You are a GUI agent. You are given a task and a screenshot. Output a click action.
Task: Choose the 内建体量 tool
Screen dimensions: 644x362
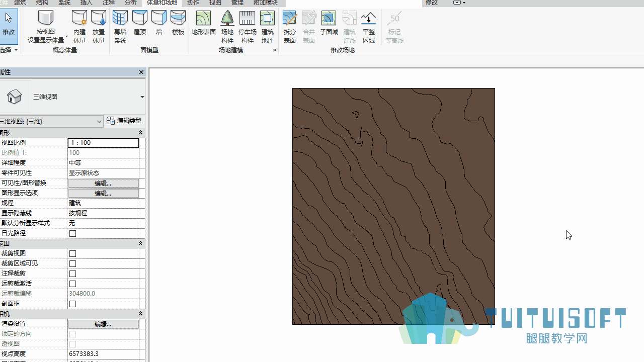click(x=79, y=27)
